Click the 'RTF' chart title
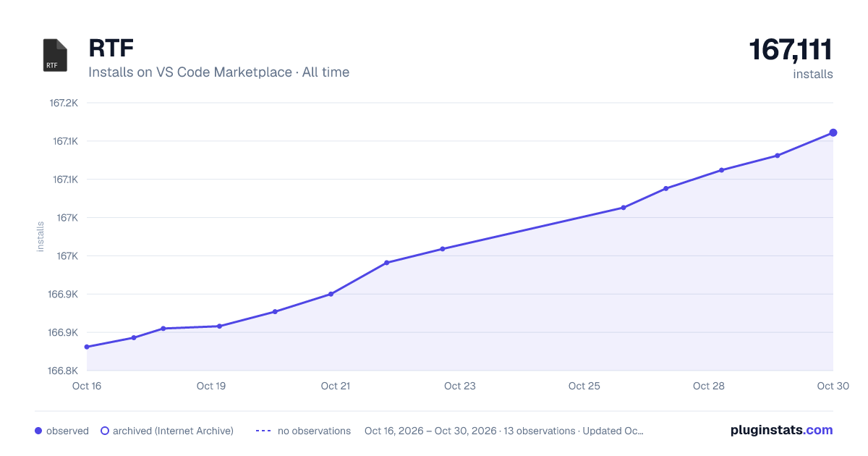Viewport: 868px width, 456px height. [x=111, y=48]
